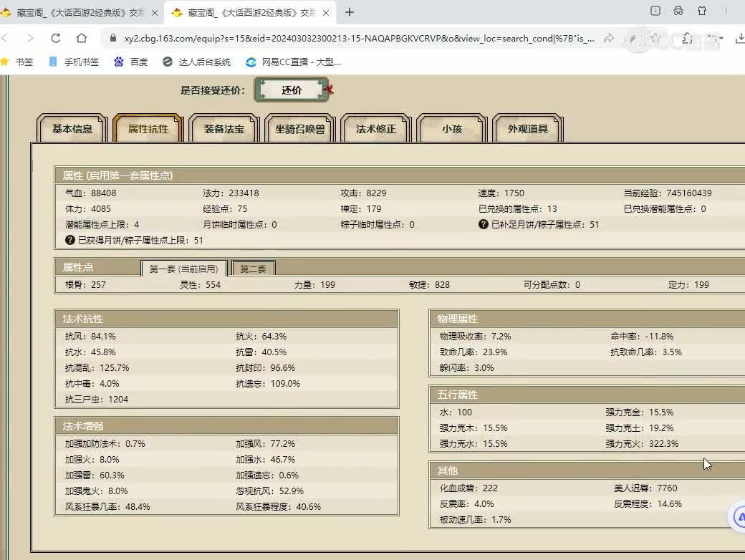745x560 pixels.
Task: Click the window icon in title bar
Action: click(655, 11)
